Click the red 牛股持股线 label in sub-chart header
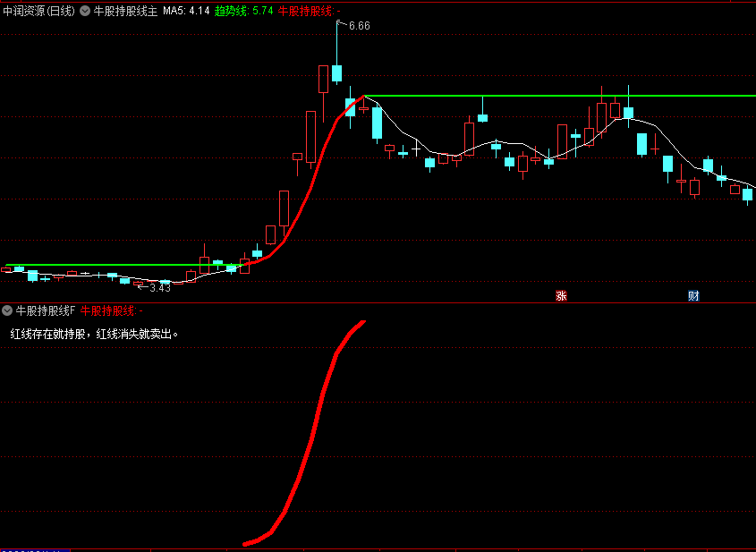 pos(111,311)
